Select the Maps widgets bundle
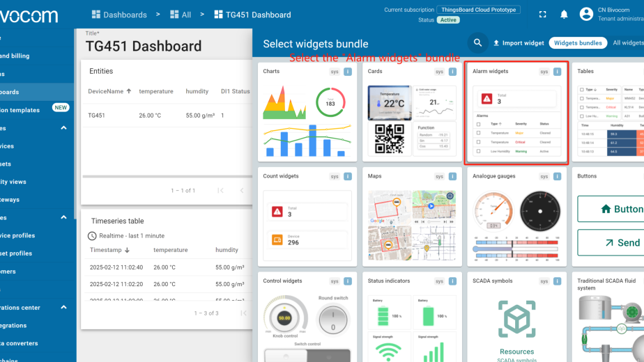This screenshot has width=644, height=362. pos(412,217)
